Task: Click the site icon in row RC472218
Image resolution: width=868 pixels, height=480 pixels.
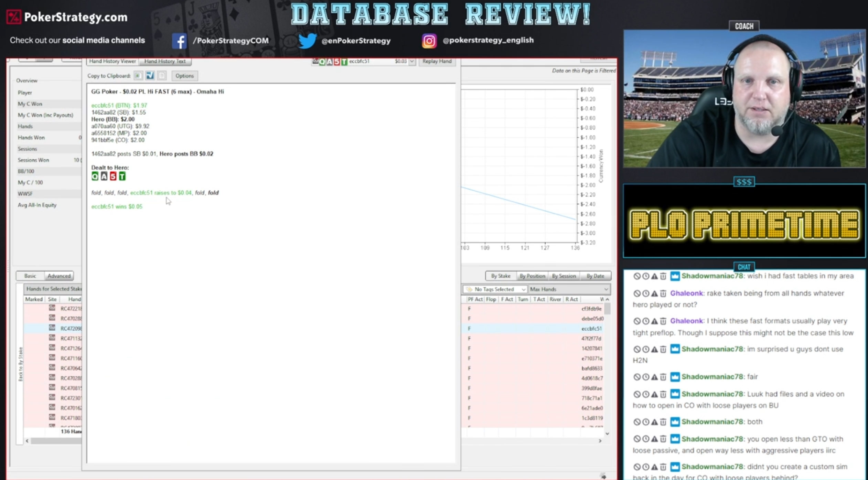Action: (x=52, y=308)
